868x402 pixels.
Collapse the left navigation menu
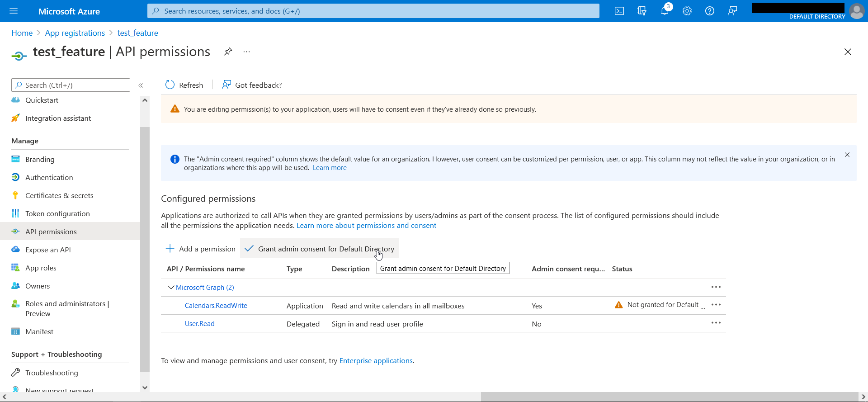[141, 85]
